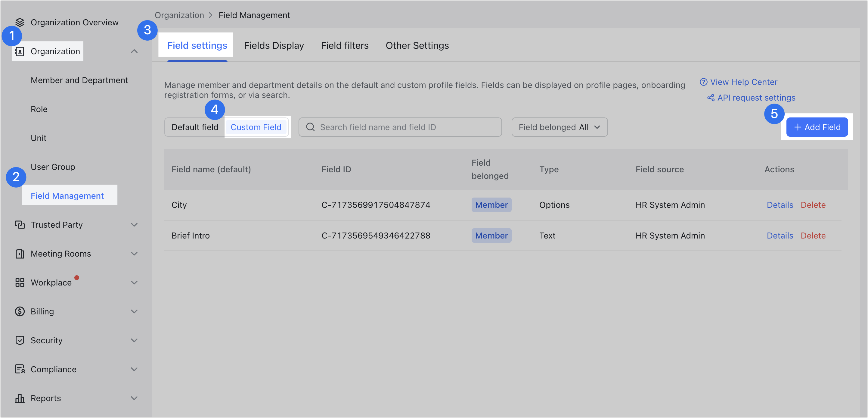
Task: Open the Unit sidebar item
Action: 39,138
